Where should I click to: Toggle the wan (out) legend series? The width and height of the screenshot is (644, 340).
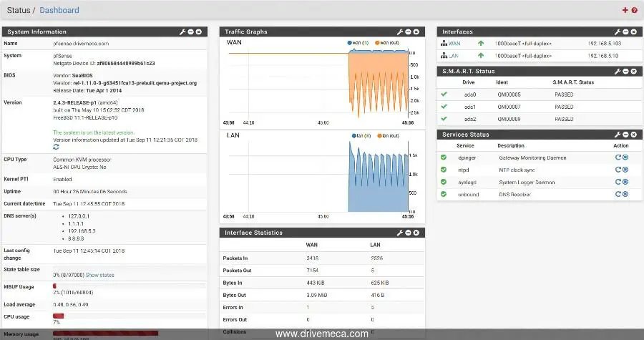[x=387, y=43]
